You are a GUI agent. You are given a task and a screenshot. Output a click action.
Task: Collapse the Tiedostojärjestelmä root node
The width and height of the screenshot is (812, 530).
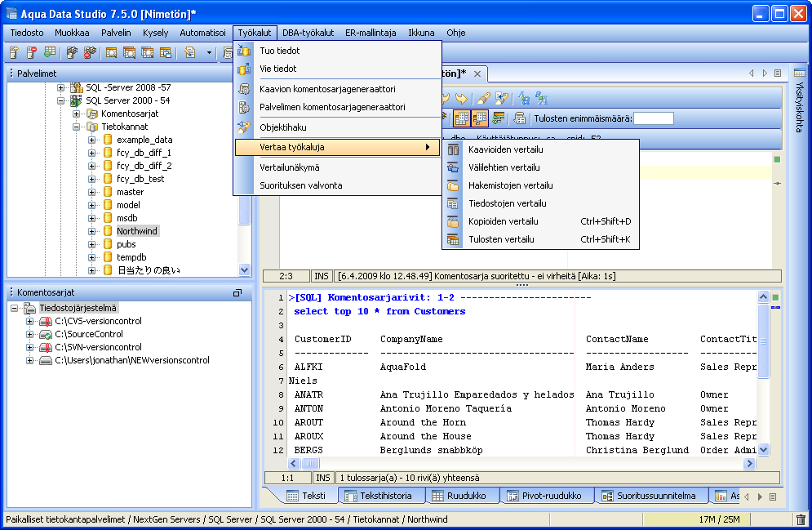(15, 308)
